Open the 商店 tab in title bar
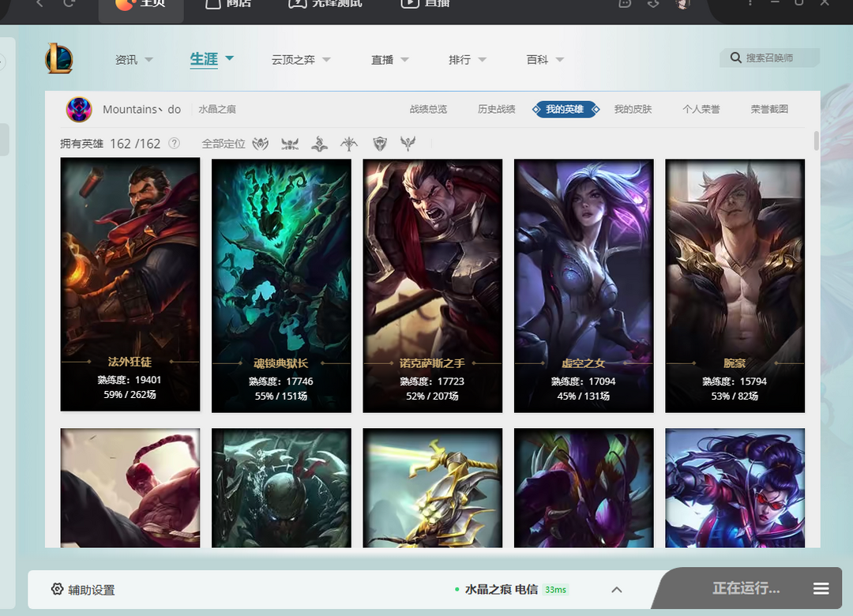 click(228, 5)
